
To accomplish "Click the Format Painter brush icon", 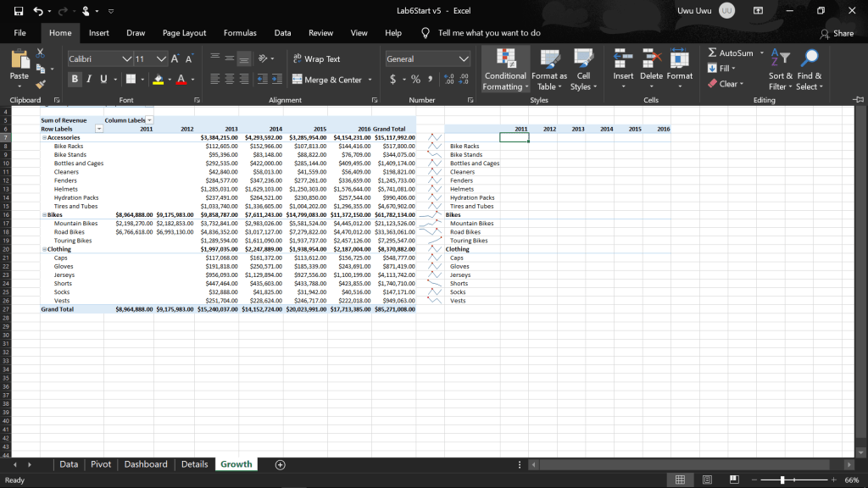I will [x=40, y=85].
